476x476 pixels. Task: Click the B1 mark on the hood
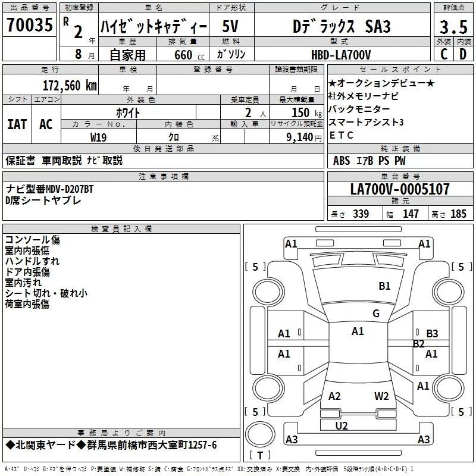(x=384, y=286)
